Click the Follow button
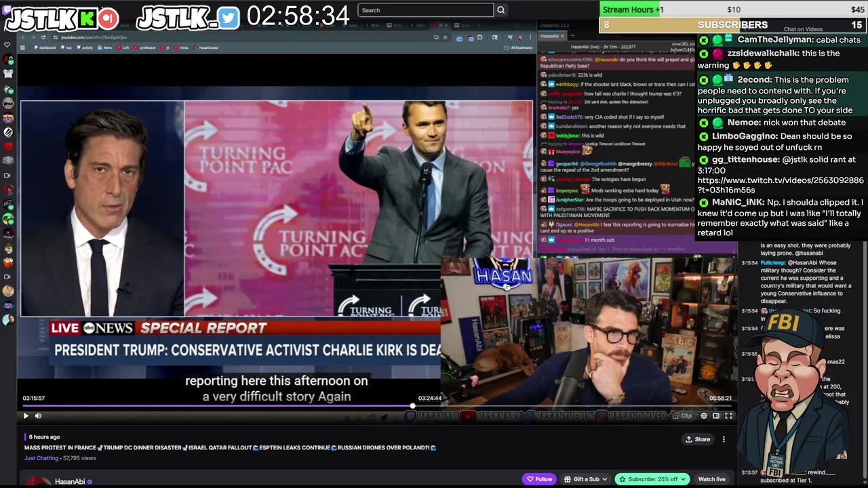This screenshot has width=868, height=488. [540, 479]
